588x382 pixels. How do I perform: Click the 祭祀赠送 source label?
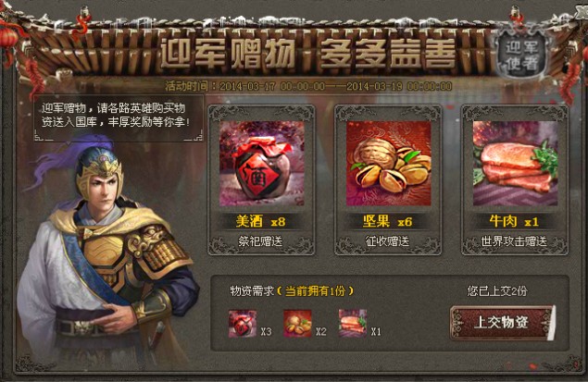tap(260, 241)
